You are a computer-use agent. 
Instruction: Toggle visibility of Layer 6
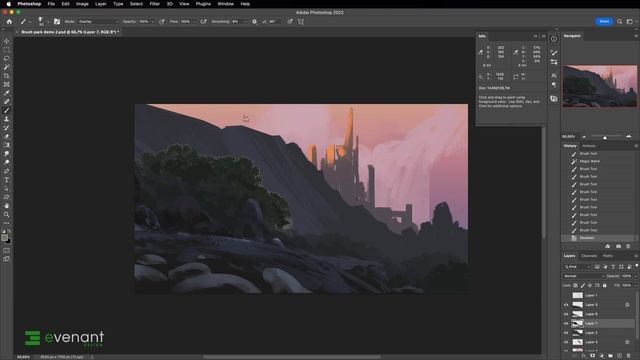click(566, 314)
